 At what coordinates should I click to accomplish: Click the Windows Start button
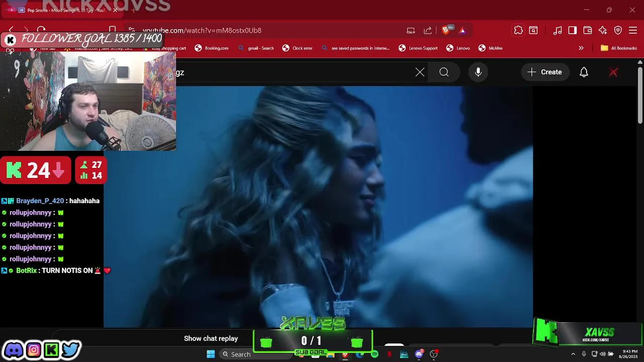pyautogui.click(x=211, y=354)
